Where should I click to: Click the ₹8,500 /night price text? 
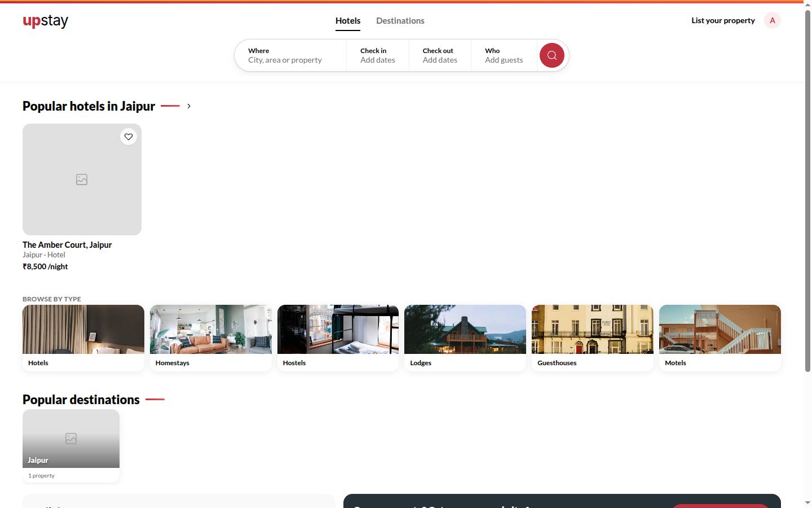coord(45,266)
